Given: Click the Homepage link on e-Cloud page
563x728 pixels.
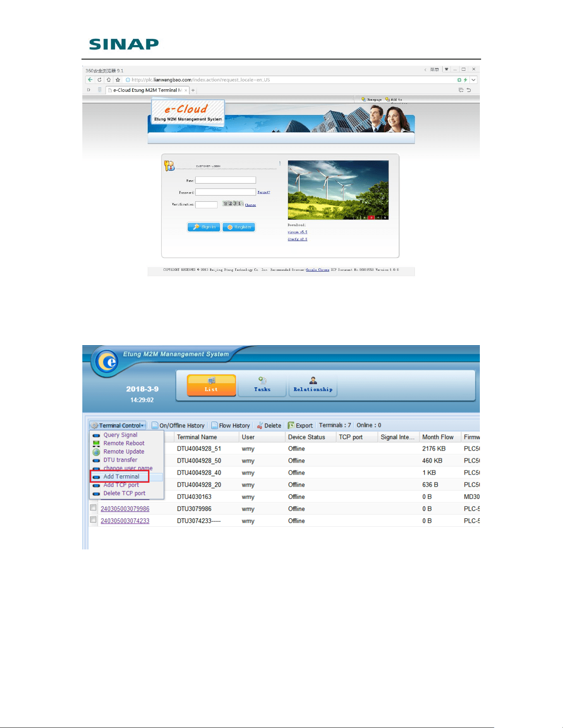Looking at the screenshot, I should [x=371, y=99].
